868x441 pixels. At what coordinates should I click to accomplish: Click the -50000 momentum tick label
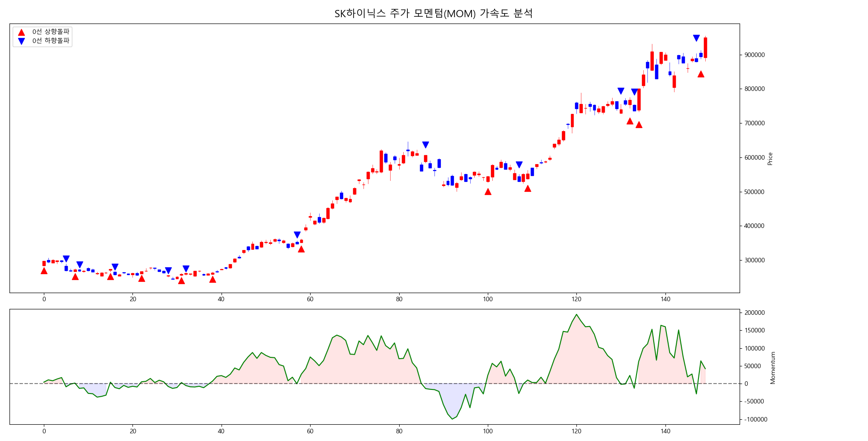tap(755, 402)
